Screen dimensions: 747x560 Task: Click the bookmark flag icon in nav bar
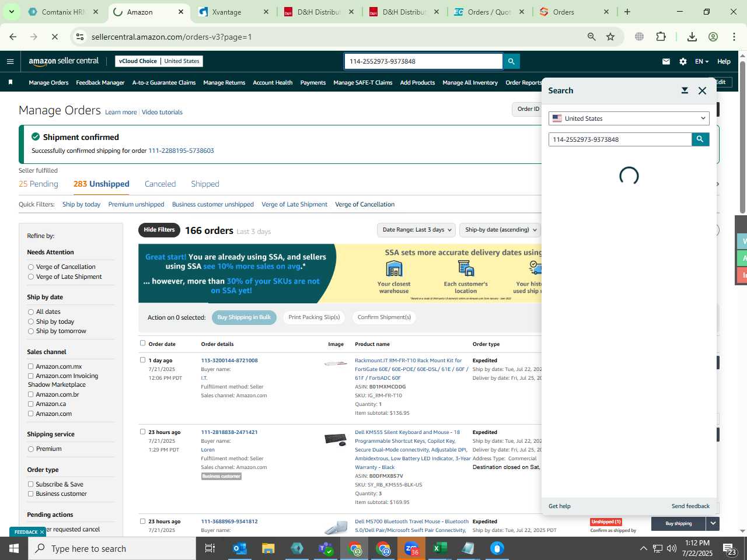click(x=11, y=82)
